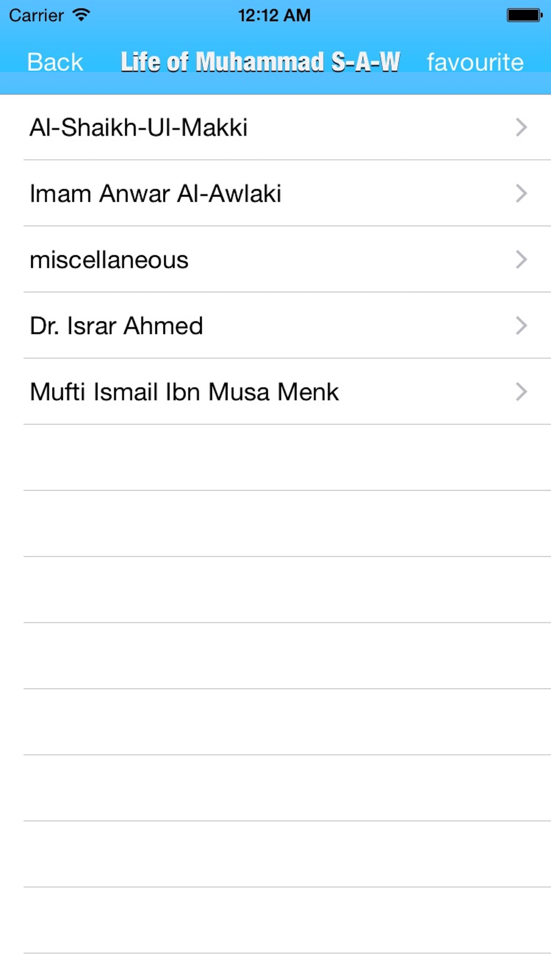Tap the chevron on miscellaneous row
The width and height of the screenshot is (551, 980).
(x=521, y=260)
